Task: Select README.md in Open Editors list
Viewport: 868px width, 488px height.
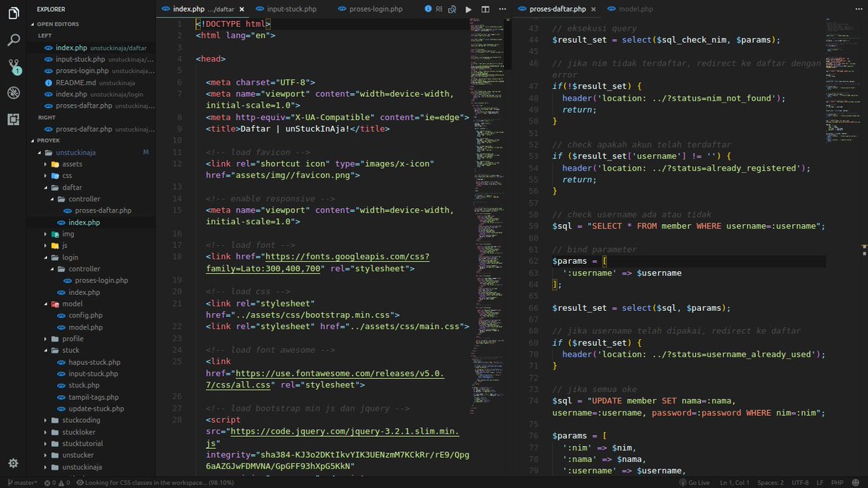Action: 91,82
